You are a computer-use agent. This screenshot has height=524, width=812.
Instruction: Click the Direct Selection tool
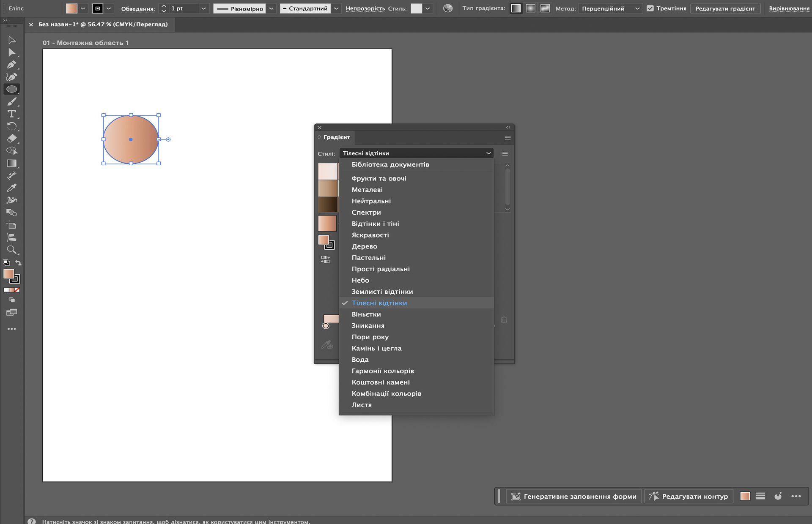(x=11, y=52)
